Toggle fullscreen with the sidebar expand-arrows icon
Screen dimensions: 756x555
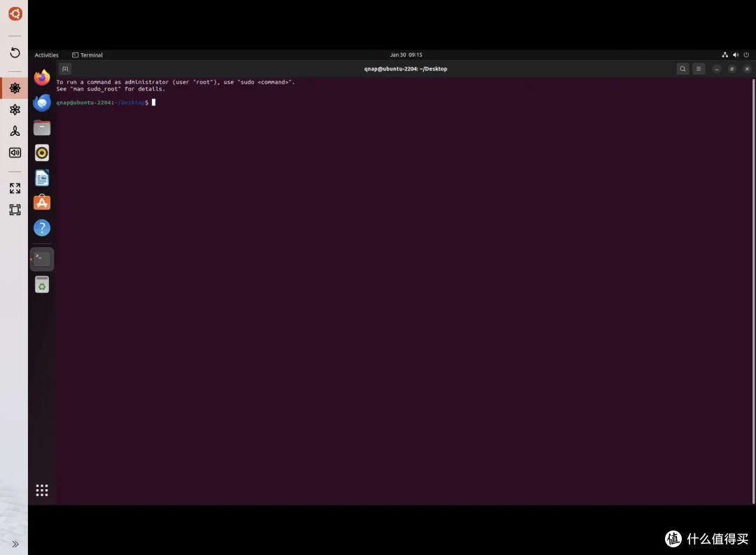pos(14,188)
